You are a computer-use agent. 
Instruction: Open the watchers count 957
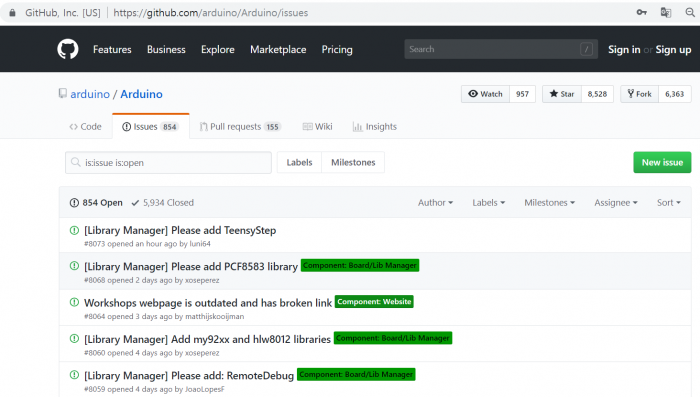coord(522,94)
